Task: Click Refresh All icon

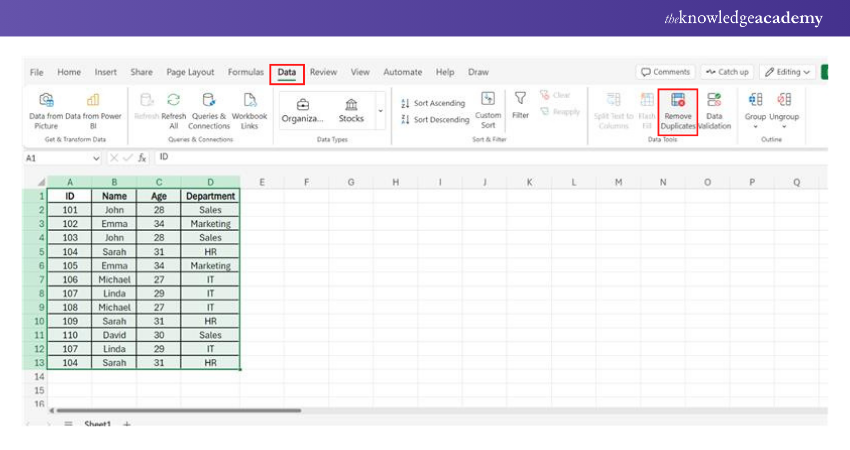Action: 174,100
